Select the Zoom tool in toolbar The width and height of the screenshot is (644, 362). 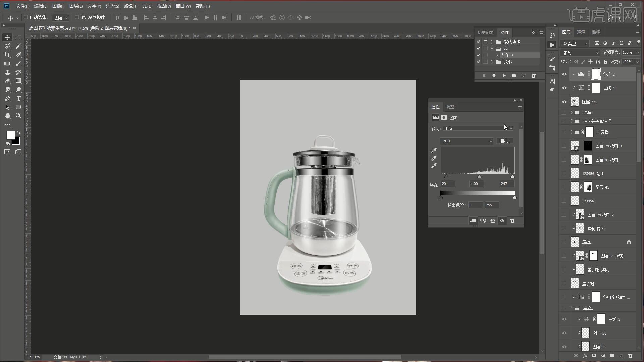pos(19,116)
